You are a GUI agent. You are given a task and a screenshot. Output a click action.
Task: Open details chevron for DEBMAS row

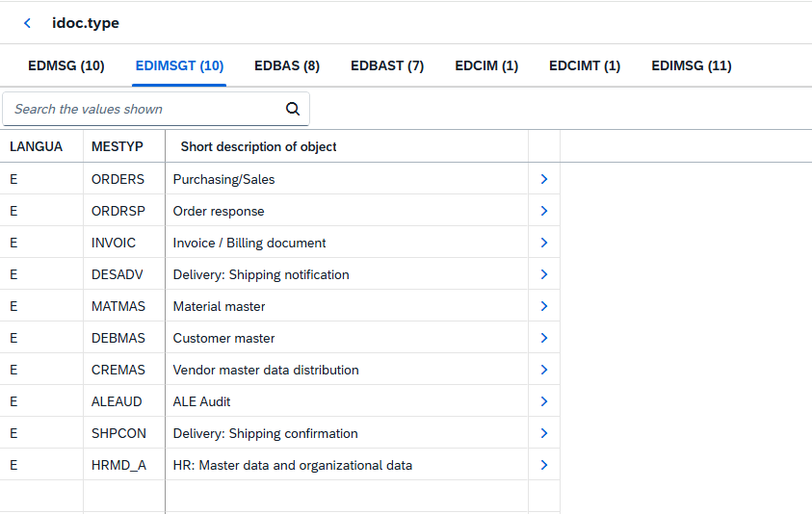pyautogui.click(x=544, y=338)
